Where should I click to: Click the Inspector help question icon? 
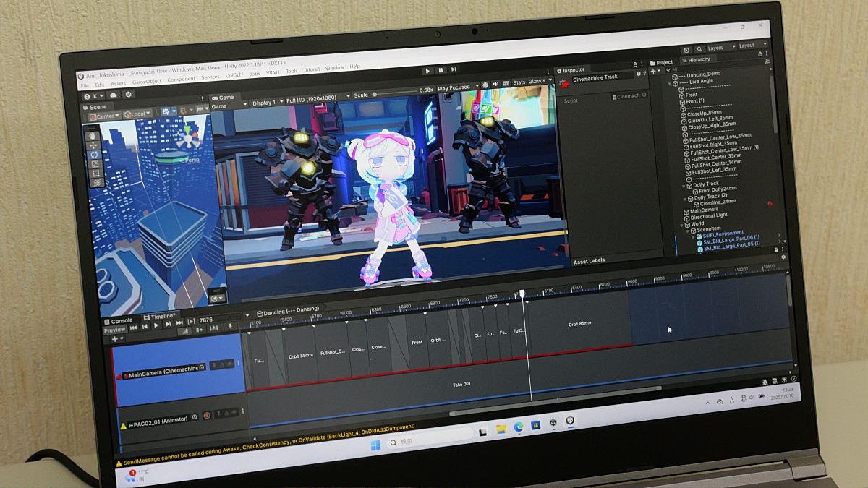pyautogui.click(x=638, y=74)
